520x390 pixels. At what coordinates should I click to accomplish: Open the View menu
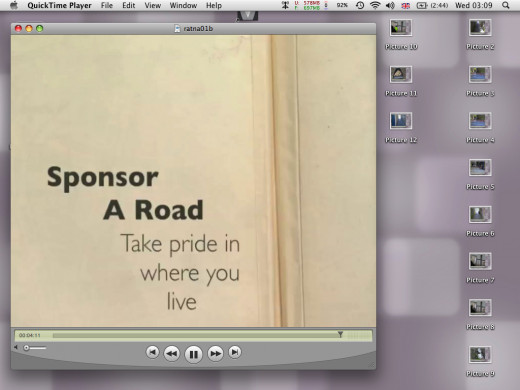(x=153, y=5)
